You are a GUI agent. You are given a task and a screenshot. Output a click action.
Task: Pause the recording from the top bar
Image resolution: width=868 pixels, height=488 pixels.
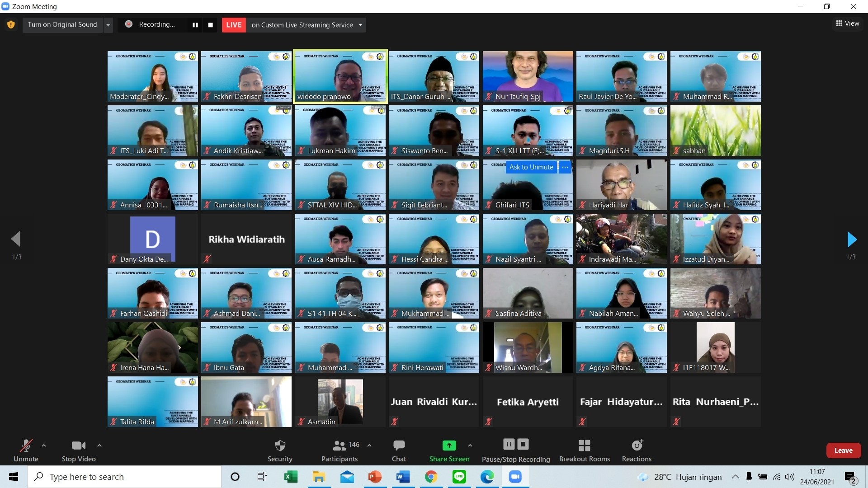coord(195,25)
